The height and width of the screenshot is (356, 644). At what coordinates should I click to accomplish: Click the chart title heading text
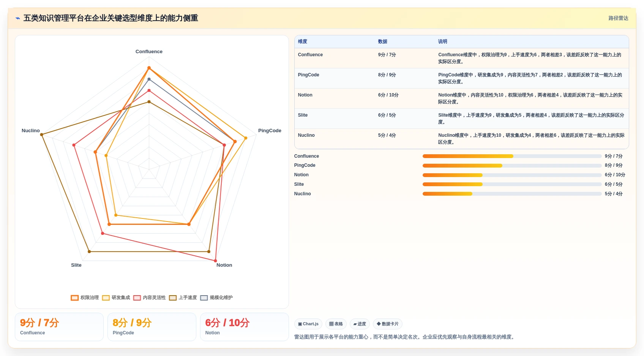tap(111, 18)
